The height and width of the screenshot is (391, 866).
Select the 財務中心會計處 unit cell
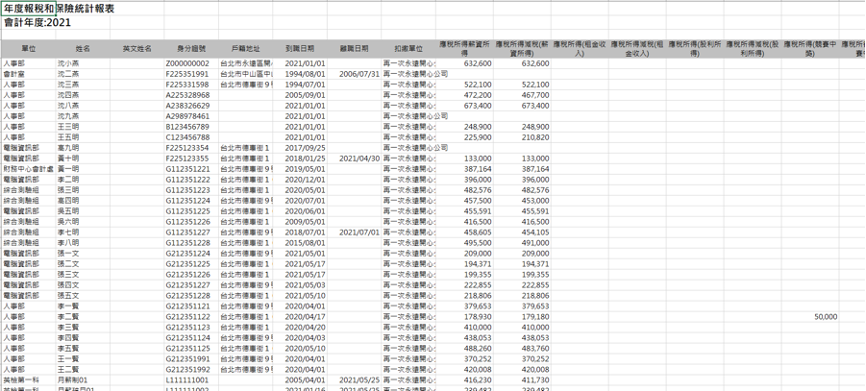pos(29,169)
